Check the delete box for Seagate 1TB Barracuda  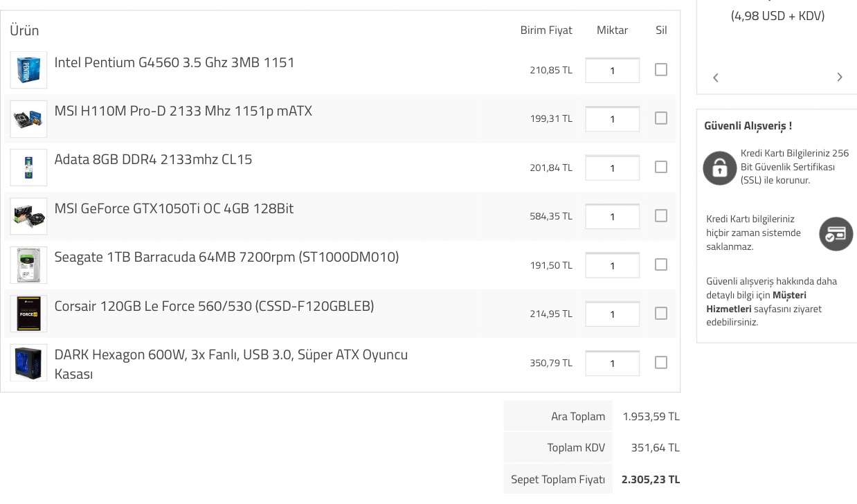click(x=661, y=264)
